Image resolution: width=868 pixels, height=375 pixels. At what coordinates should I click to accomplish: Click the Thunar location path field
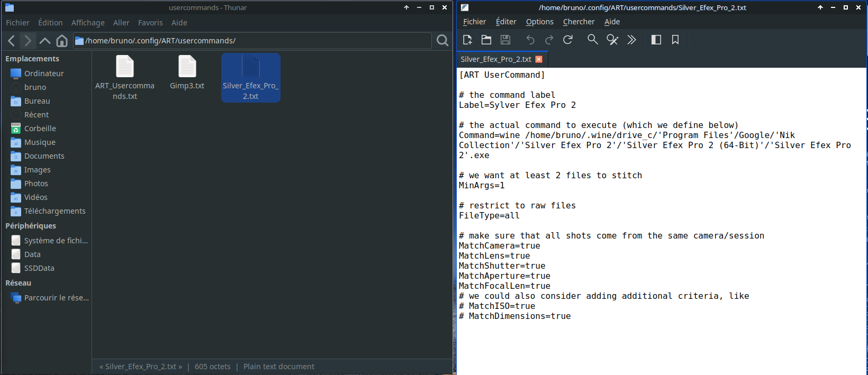click(x=254, y=41)
